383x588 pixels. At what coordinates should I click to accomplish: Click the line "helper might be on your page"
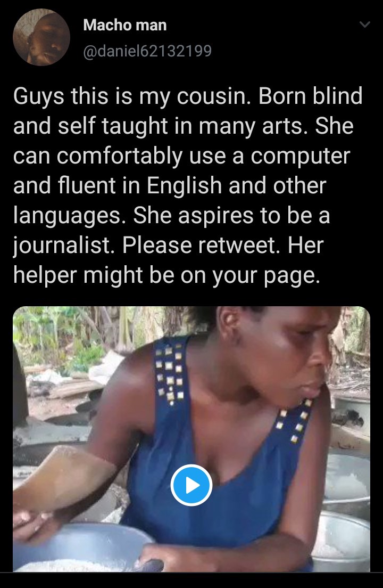[167, 276]
